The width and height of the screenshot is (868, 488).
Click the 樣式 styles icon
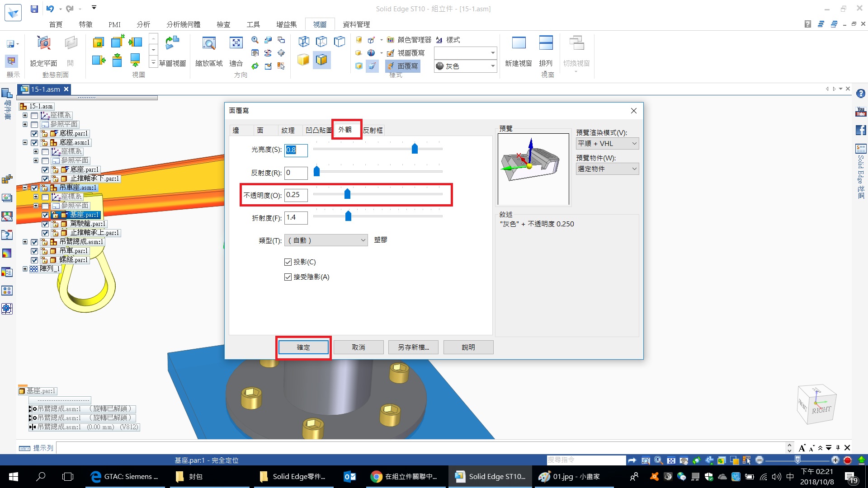point(448,40)
